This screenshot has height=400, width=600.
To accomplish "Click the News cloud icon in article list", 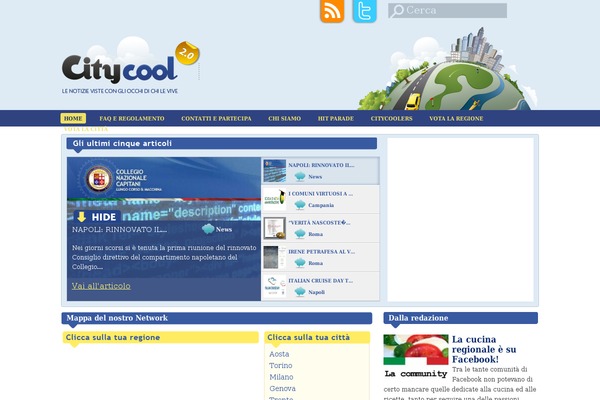I will (x=300, y=176).
